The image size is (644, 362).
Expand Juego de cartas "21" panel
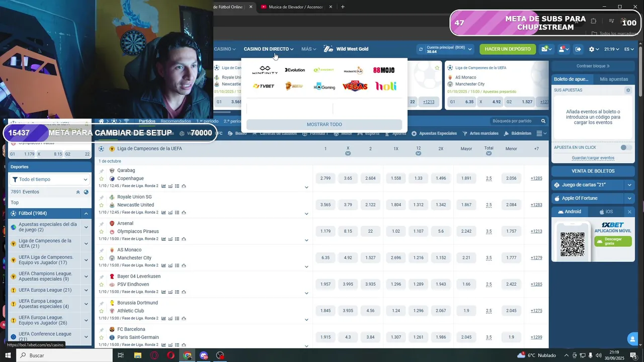pos(629,185)
